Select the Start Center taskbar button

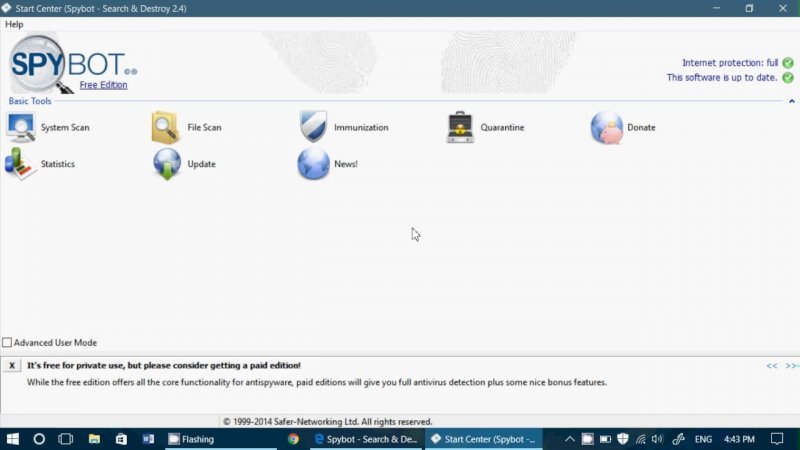click(483, 439)
